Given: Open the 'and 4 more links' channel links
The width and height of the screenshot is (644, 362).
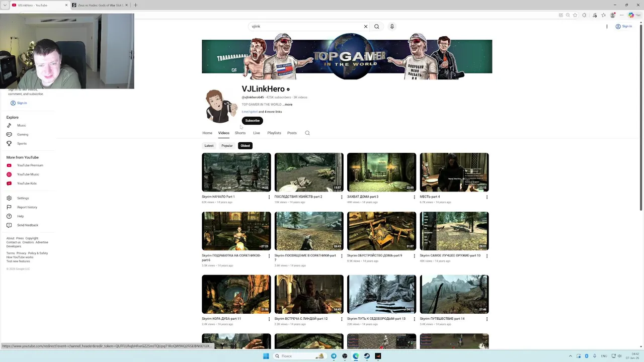Looking at the screenshot, I should coord(270,112).
